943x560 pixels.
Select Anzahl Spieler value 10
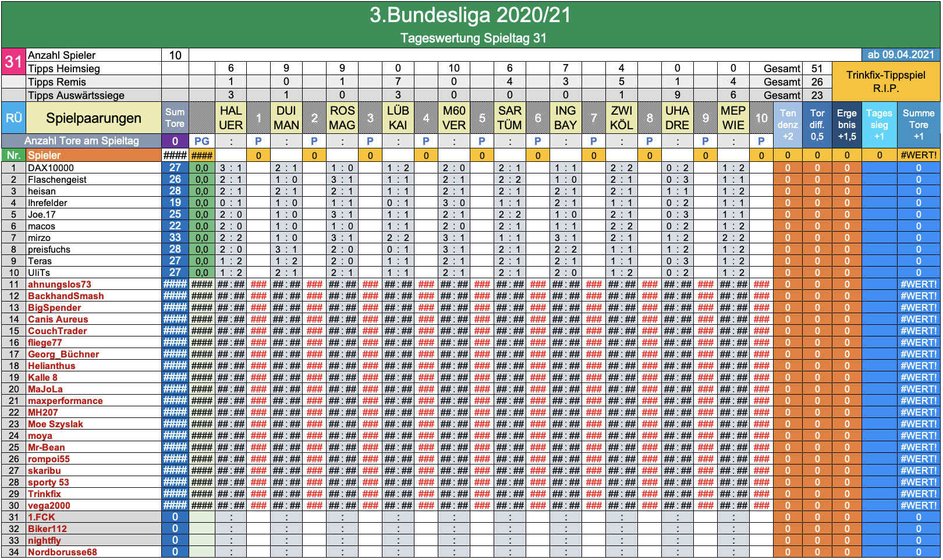point(175,55)
